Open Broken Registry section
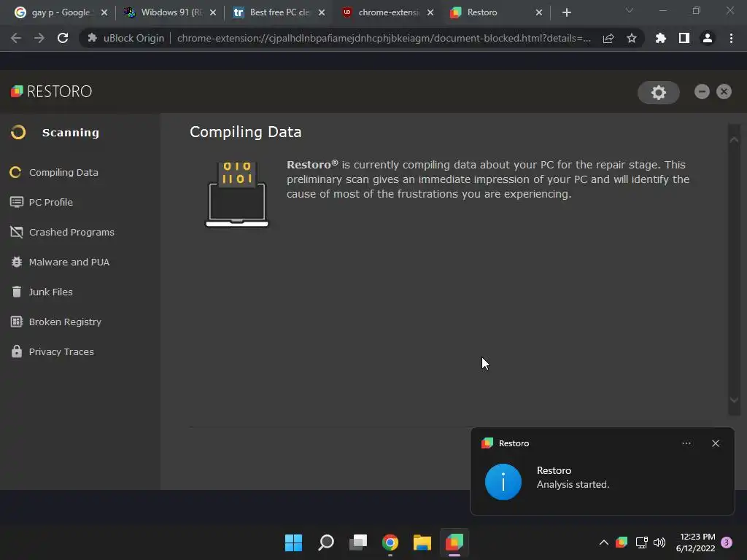This screenshot has height=560, width=747. tap(65, 322)
